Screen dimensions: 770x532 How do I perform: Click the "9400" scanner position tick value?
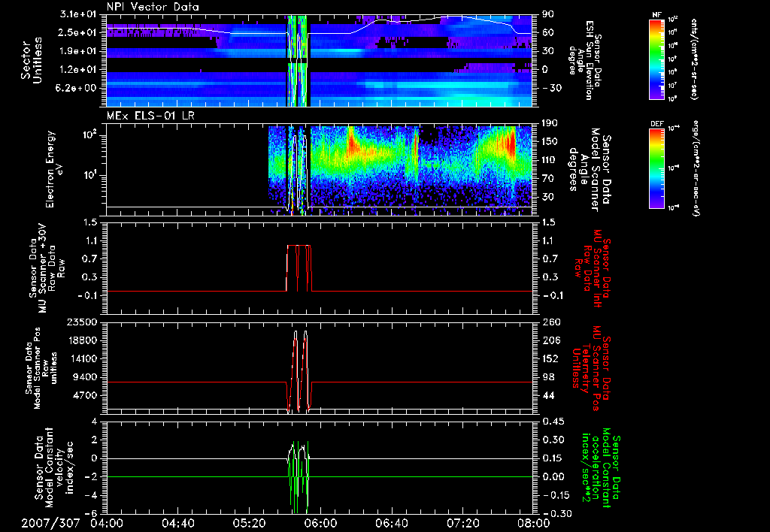(85, 377)
